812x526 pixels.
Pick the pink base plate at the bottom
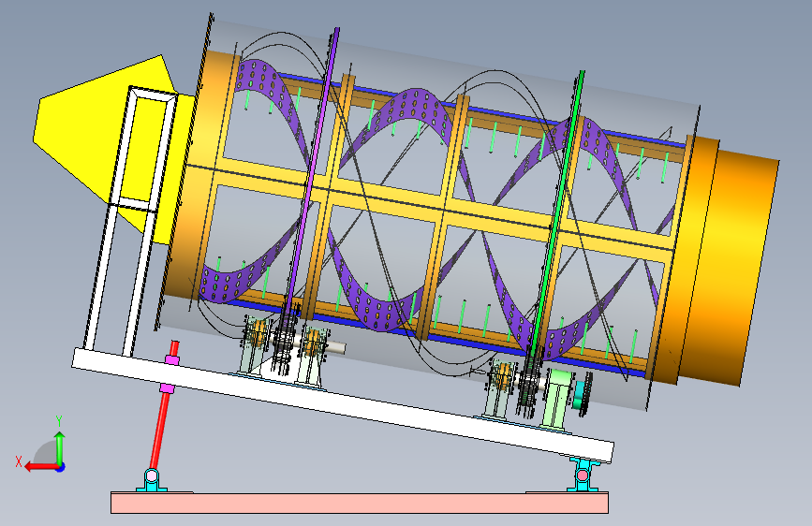360,504
